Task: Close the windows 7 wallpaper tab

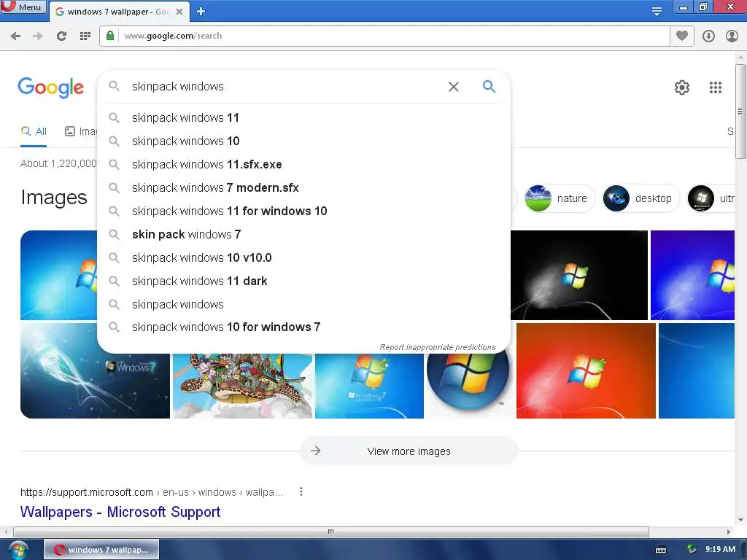Action: click(179, 12)
